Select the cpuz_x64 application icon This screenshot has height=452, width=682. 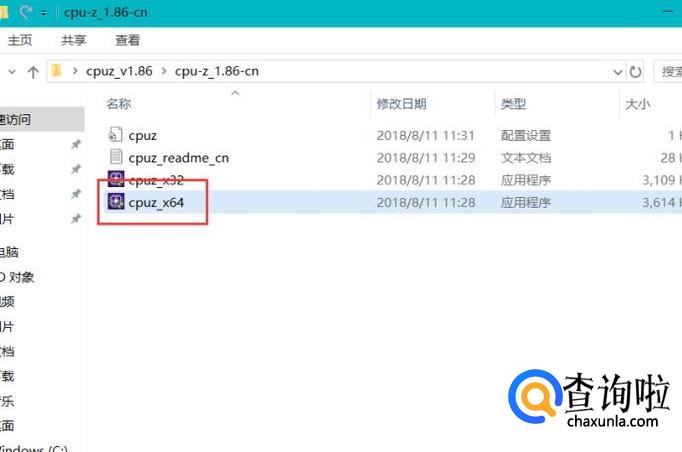116,201
